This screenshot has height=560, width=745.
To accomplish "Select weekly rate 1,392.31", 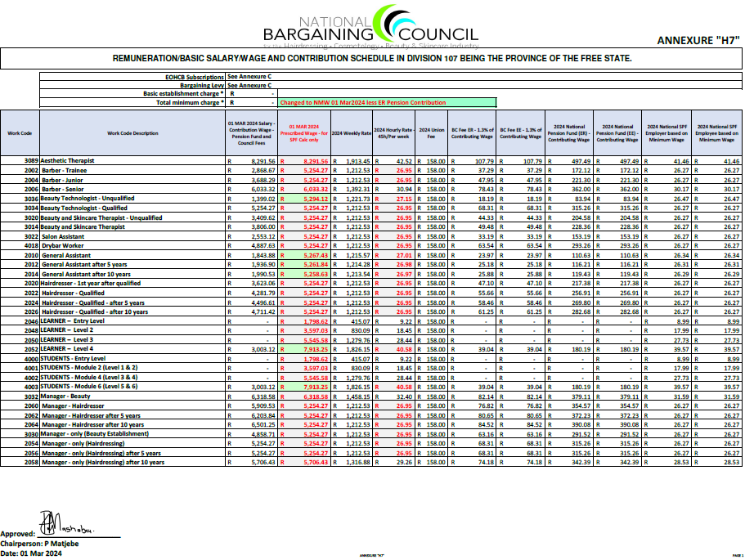I will coord(357,189).
